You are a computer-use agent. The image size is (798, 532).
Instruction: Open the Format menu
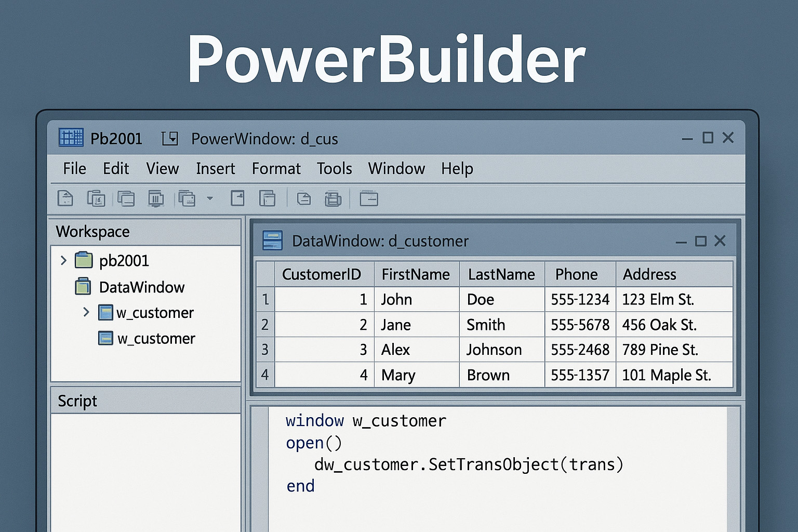click(276, 168)
